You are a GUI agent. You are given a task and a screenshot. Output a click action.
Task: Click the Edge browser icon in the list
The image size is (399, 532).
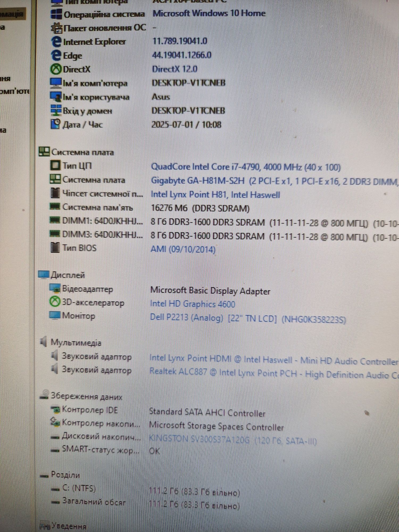click(x=56, y=56)
